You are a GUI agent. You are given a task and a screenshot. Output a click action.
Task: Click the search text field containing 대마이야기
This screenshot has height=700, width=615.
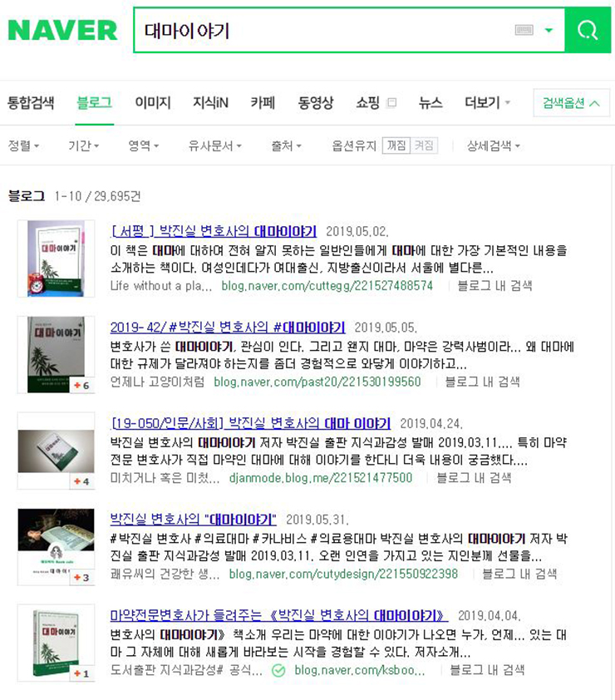click(x=323, y=31)
